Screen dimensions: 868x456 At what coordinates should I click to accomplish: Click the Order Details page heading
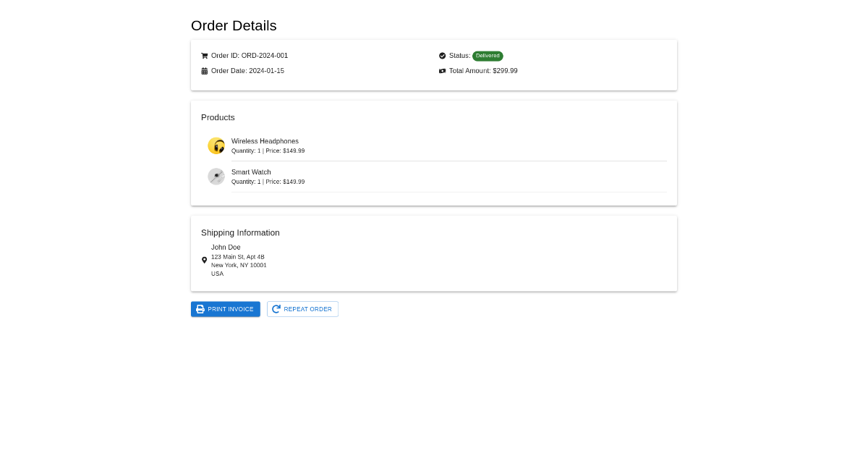[234, 26]
